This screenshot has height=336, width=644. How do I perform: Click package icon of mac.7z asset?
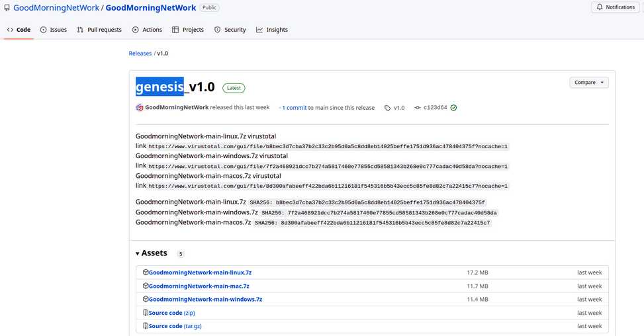click(x=146, y=286)
